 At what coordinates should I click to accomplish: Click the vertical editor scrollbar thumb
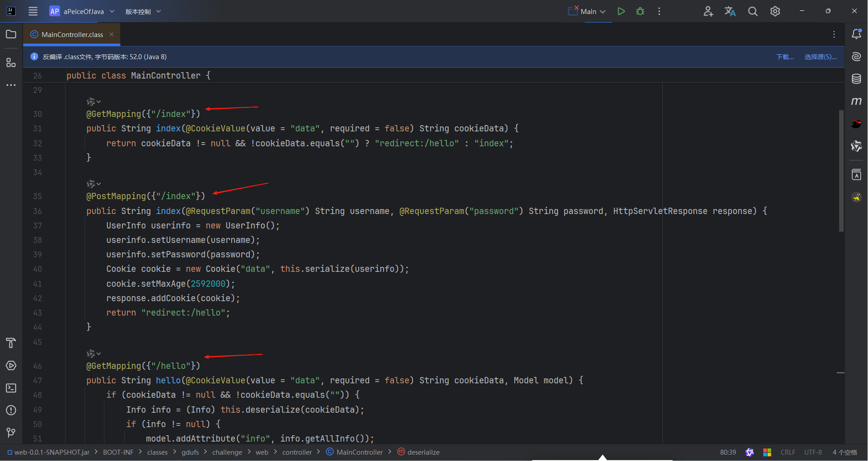841,171
